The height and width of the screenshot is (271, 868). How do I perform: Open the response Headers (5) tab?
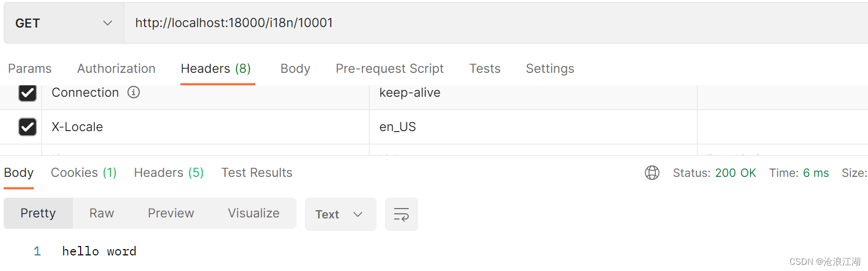169,173
